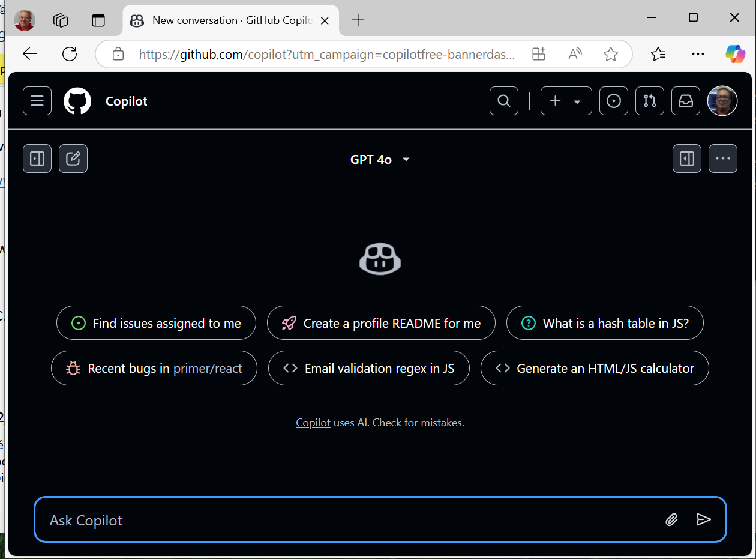The image size is (756, 559).
Task: Open the GitHub user avatar menu
Action: pyautogui.click(x=722, y=101)
